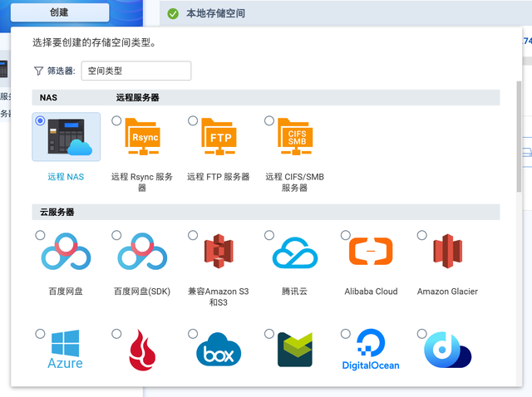This screenshot has height=397, width=532.
Task: Select the 腾讯云 blue cloud icon
Action: pos(295,252)
